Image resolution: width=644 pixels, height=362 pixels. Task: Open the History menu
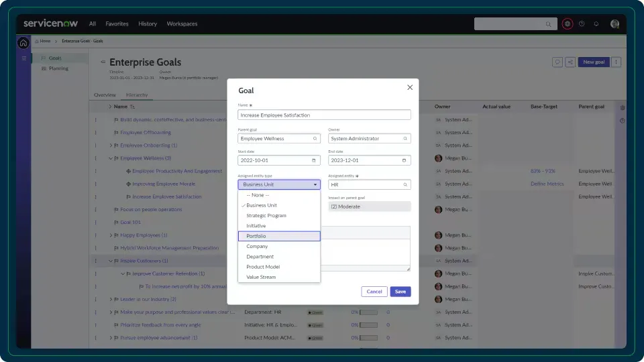tap(148, 24)
